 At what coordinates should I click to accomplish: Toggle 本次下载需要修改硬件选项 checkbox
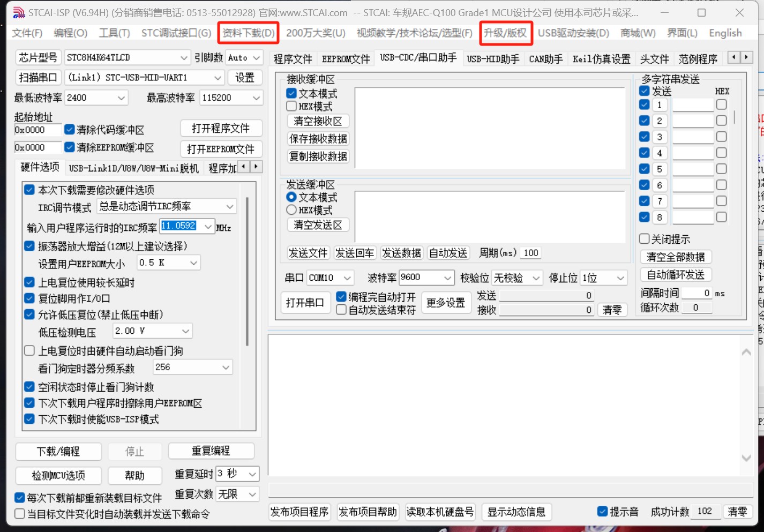tap(30, 190)
